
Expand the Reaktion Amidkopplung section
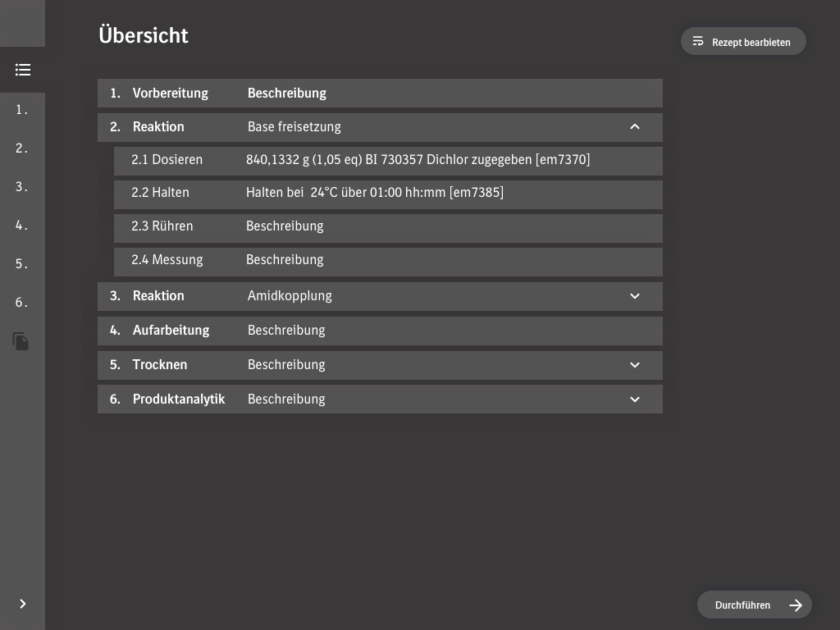coord(634,296)
